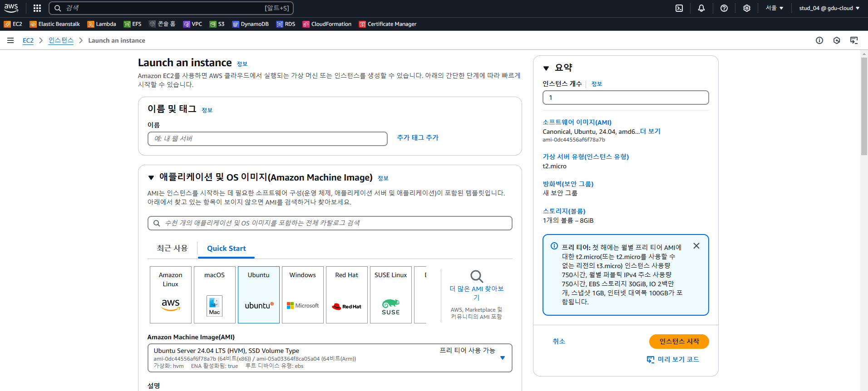Select the Amazon Linux AMI tile
Screen dimensions: 868x391
pyautogui.click(x=171, y=295)
